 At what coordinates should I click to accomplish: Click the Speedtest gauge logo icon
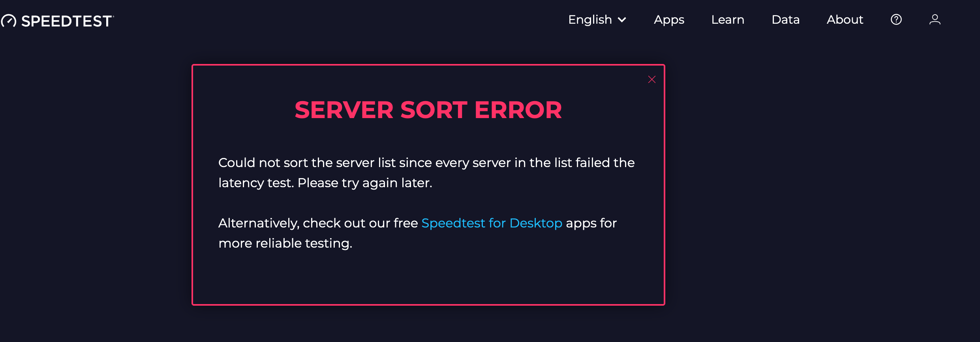pyautogui.click(x=8, y=21)
